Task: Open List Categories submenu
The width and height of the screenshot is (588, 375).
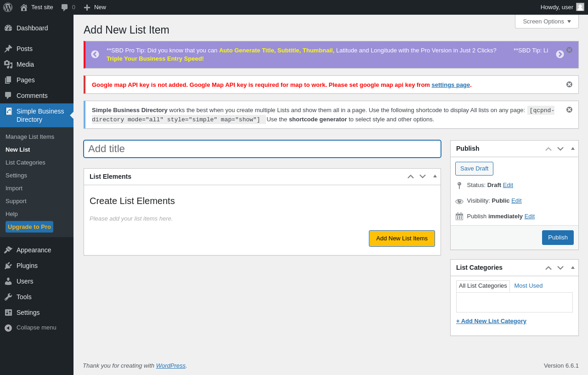Action: pos(25,162)
